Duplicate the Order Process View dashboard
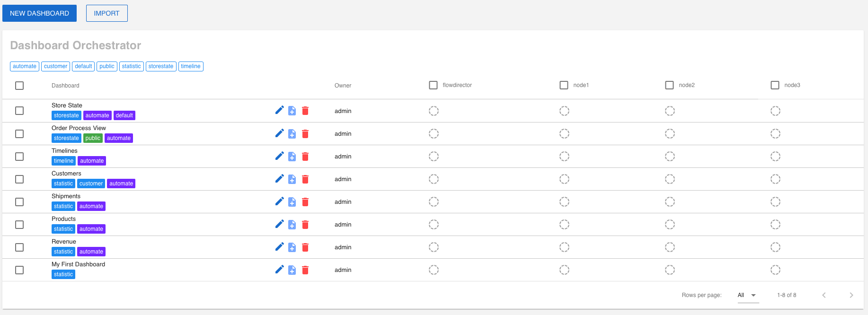This screenshot has height=315, width=868. (x=292, y=134)
